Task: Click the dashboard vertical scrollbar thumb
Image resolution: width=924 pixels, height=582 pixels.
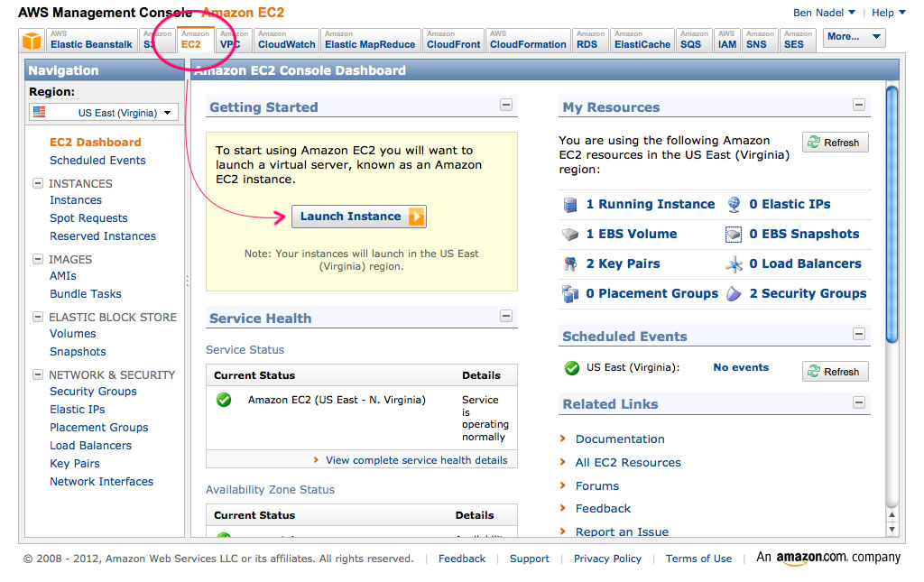Action: point(892,215)
